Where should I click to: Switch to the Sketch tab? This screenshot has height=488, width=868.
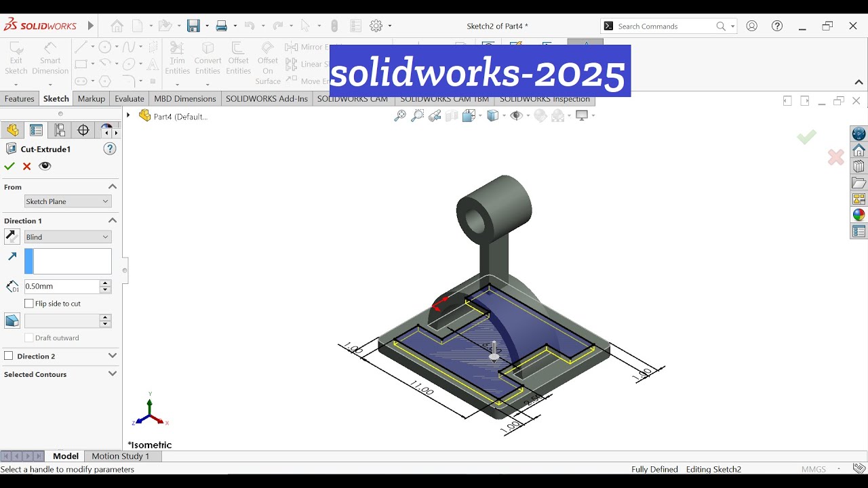click(x=56, y=98)
